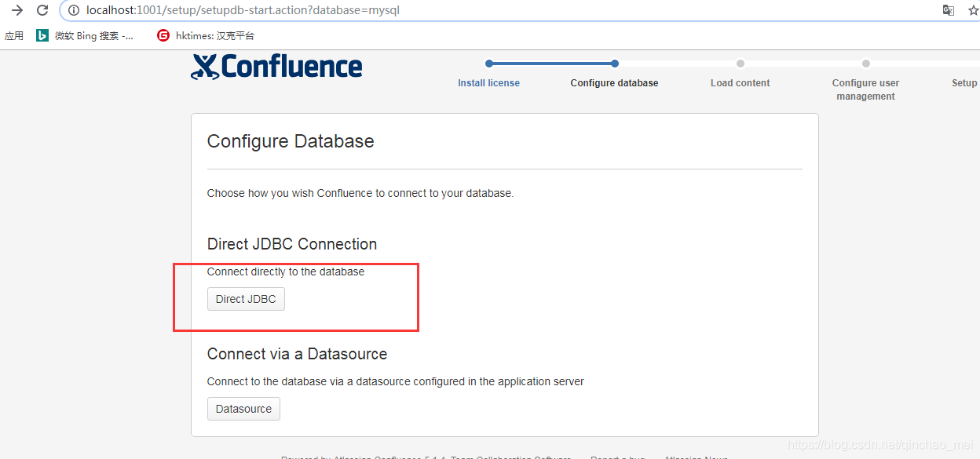Select the Load content step
This screenshot has width=980, height=459.
(x=740, y=83)
